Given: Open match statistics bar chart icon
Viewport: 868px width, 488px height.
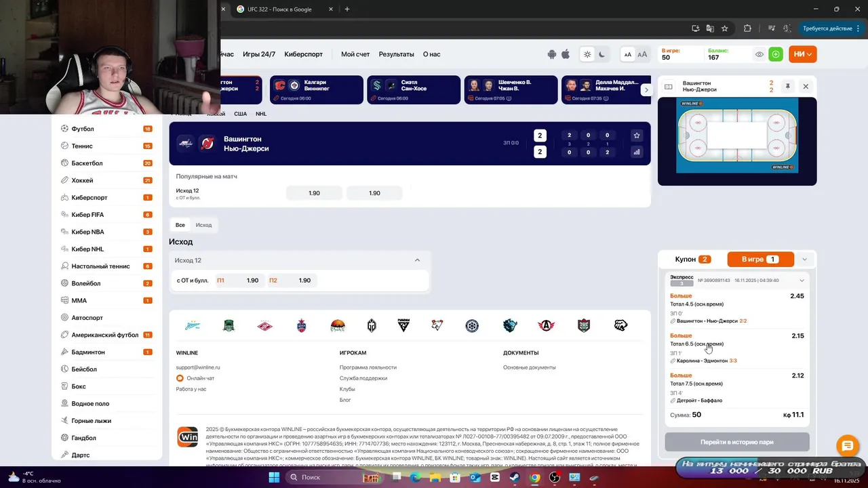Looking at the screenshot, I should (637, 152).
